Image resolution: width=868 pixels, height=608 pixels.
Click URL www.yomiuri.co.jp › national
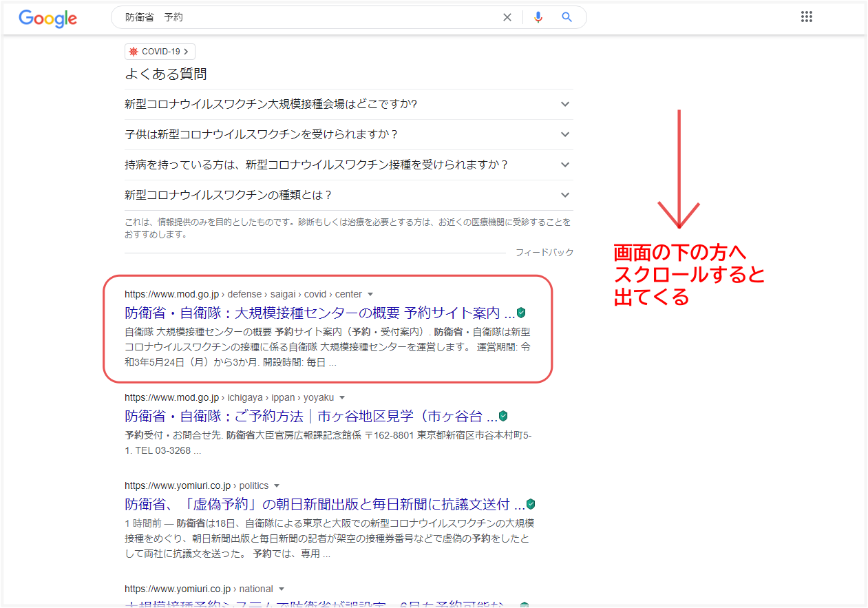pos(199,589)
